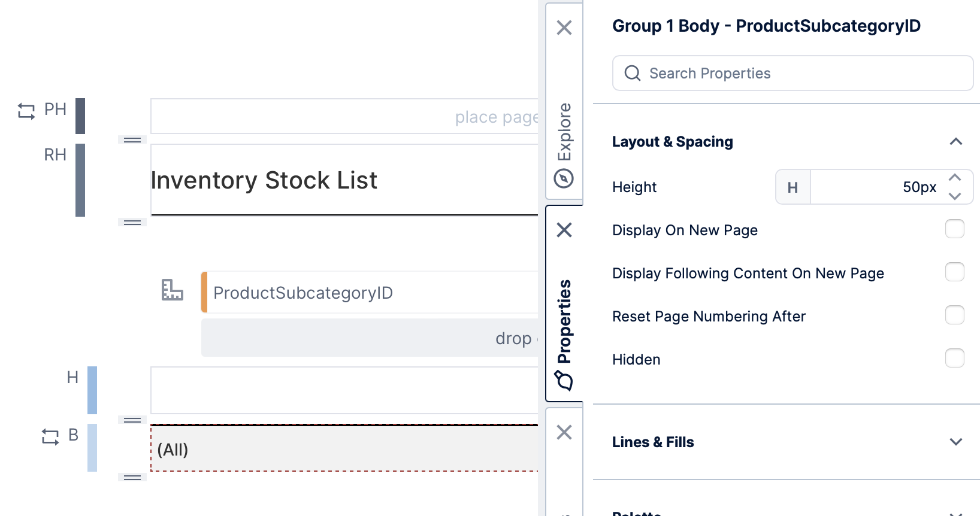
Task: Close the Explore panel tab
Action: pyautogui.click(x=564, y=28)
